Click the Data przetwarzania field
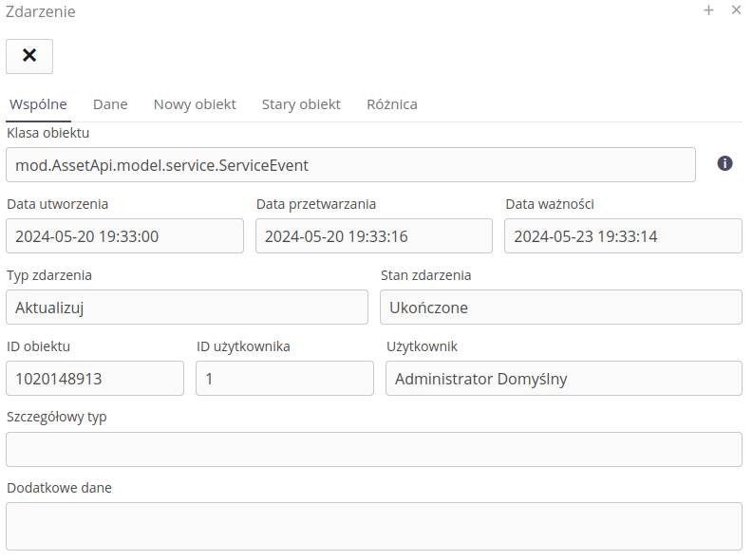This screenshot has width=753, height=560. coord(373,236)
